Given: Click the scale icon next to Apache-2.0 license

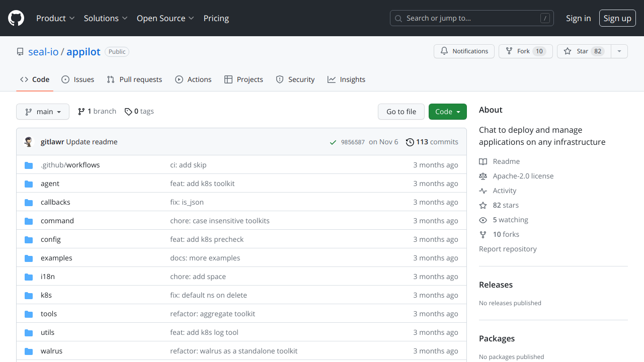Looking at the screenshot, I should 483,176.
